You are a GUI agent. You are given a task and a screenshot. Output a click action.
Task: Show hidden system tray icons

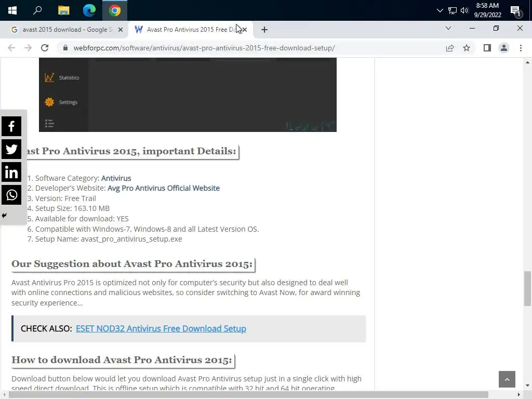440,10
